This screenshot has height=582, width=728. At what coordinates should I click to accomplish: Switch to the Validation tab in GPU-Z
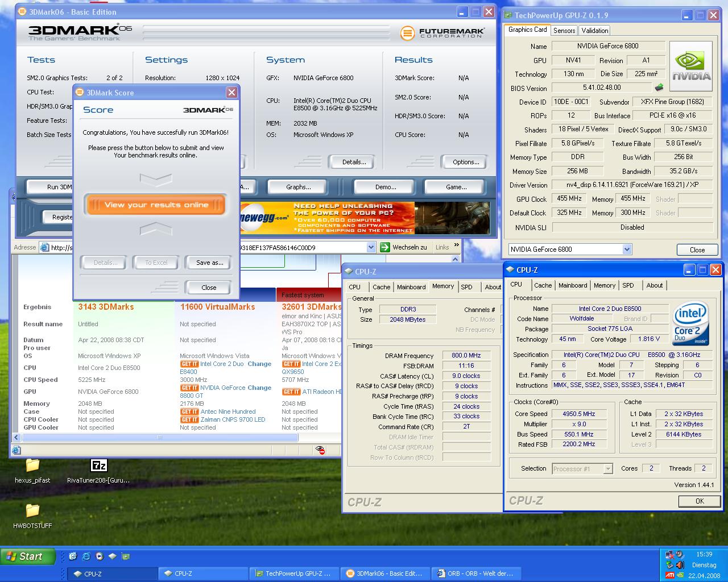click(595, 31)
